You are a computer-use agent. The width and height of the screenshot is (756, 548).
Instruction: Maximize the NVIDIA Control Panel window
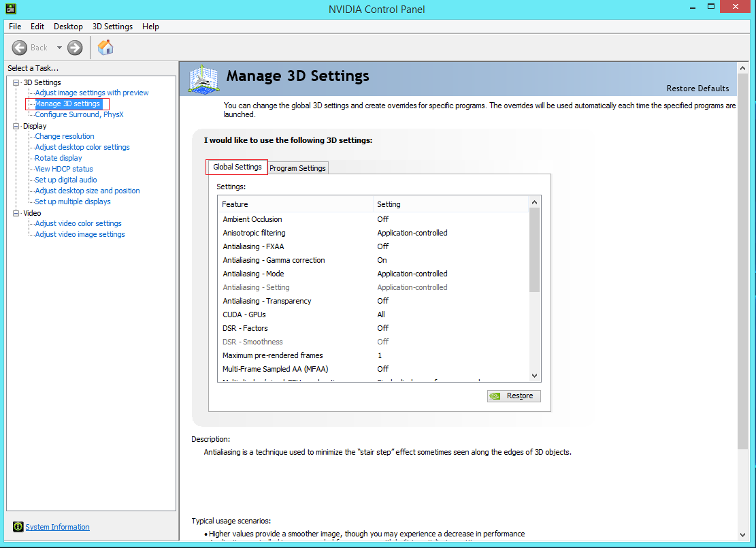[710, 7]
